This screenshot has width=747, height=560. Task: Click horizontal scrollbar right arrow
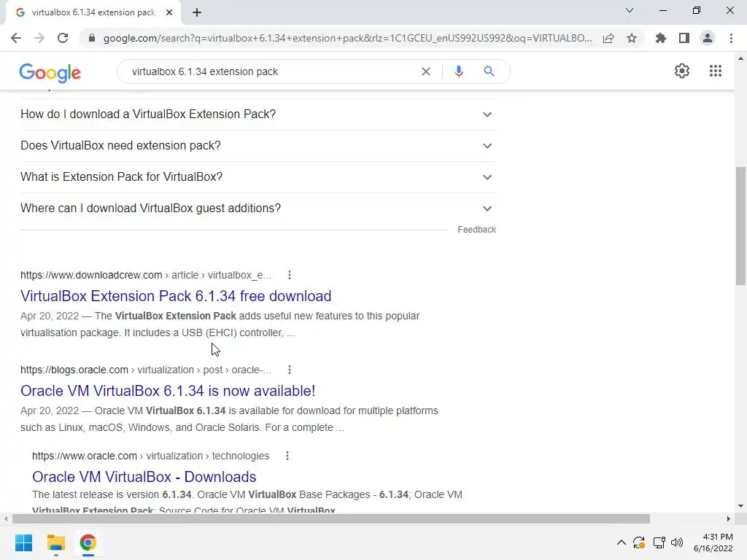pos(729,518)
